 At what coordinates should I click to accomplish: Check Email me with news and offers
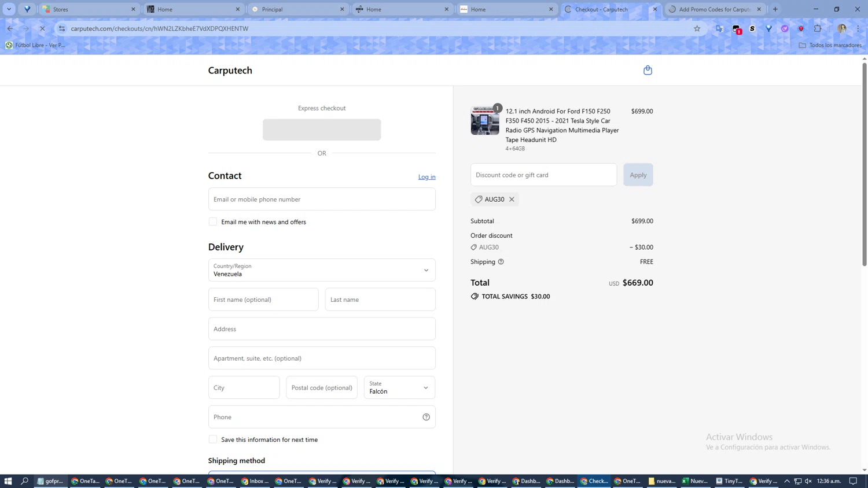tap(213, 222)
